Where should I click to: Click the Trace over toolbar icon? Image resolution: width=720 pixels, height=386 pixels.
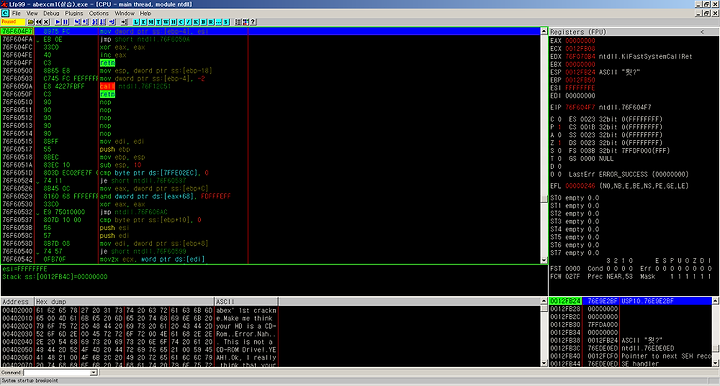click(x=102, y=22)
